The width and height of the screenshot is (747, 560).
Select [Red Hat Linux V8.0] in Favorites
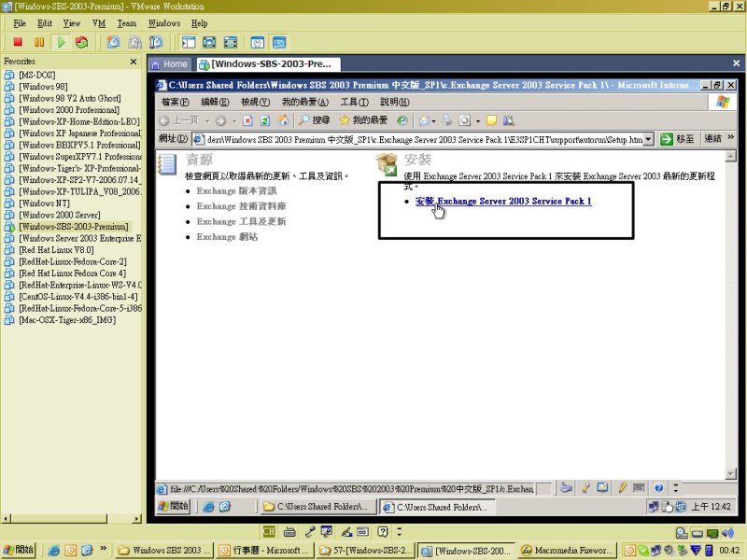click(56, 250)
